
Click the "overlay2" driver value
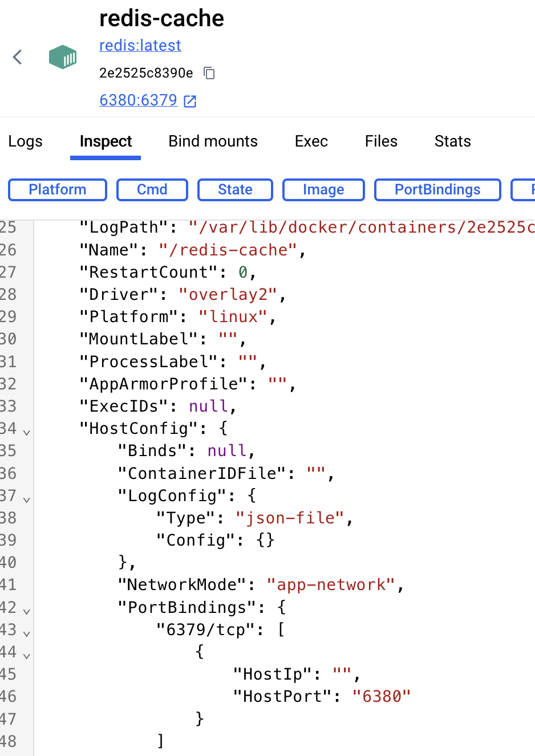(228, 294)
